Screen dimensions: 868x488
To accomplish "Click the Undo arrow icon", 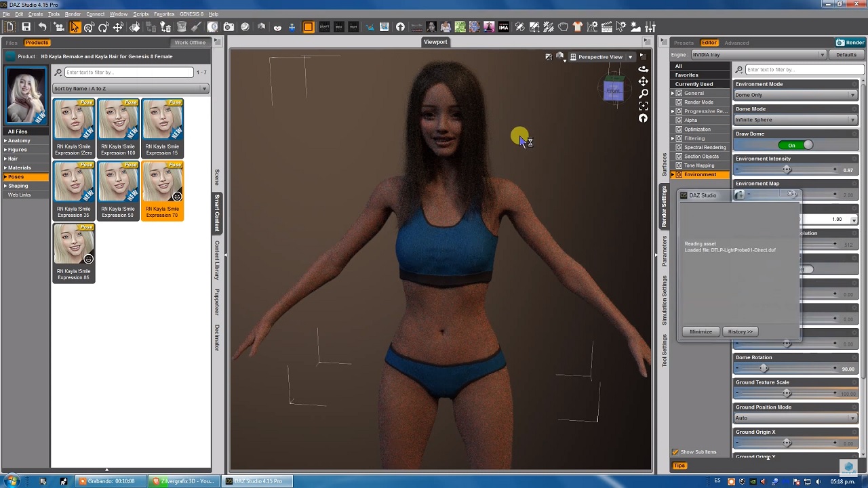I will [42, 27].
